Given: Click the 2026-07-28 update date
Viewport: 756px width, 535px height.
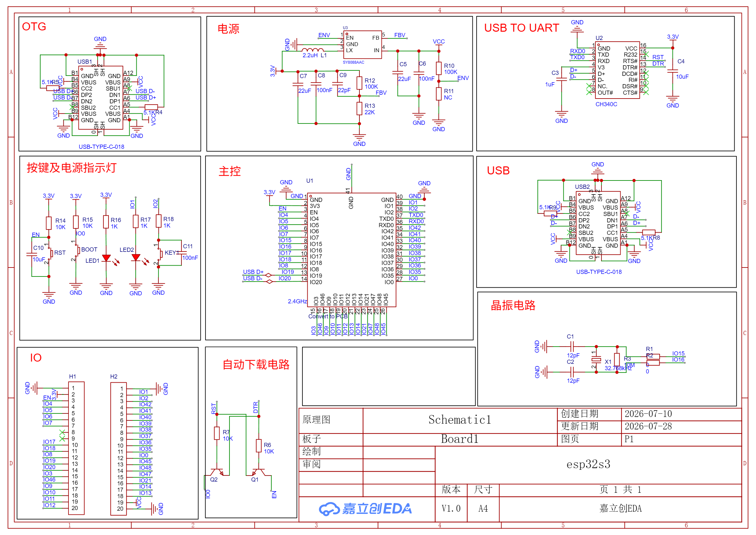Looking at the screenshot, I should coord(648,426).
